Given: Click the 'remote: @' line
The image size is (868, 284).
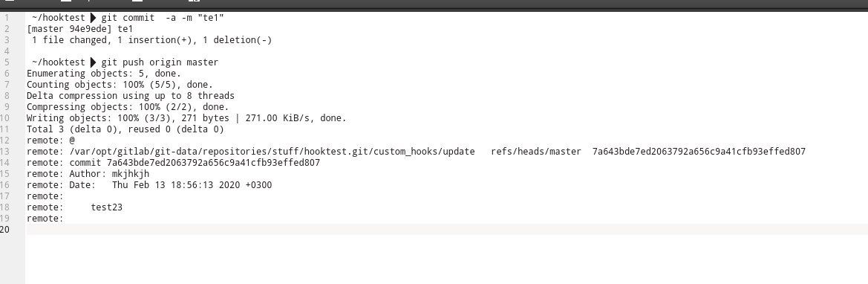Looking at the screenshot, I should pyautogui.click(x=51, y=140).
